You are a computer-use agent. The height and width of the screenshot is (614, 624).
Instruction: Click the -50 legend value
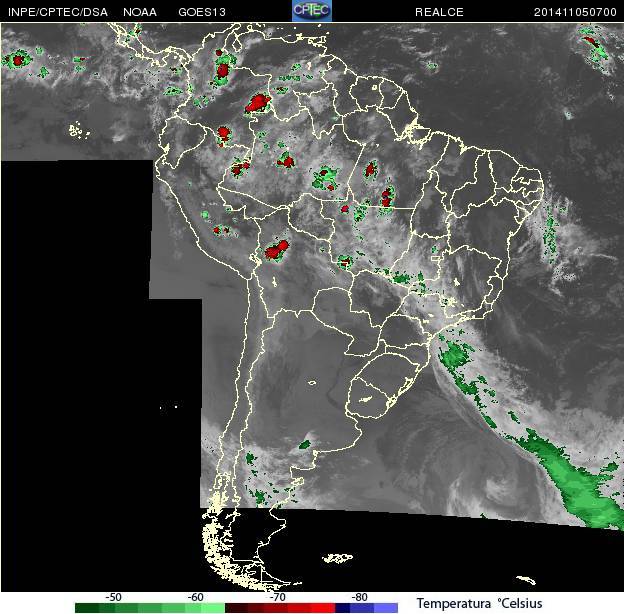coord(113,597)
